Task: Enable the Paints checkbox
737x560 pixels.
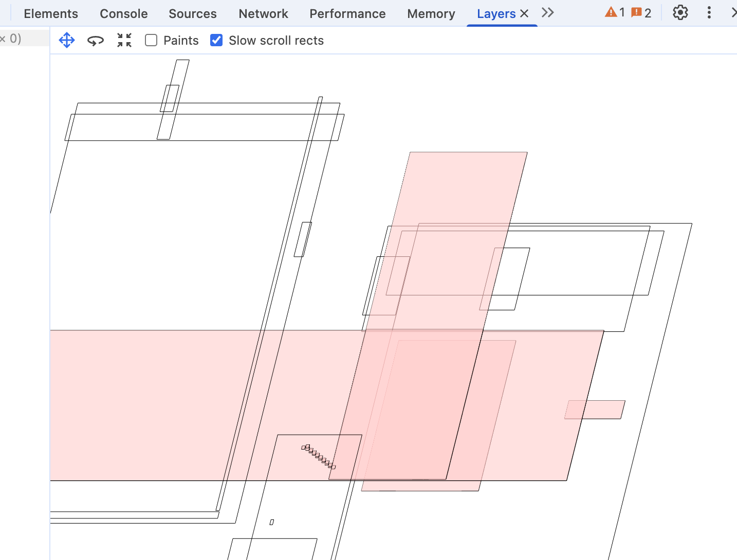Action: coord(151,41)
